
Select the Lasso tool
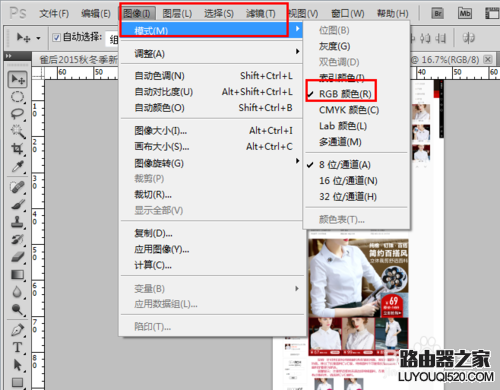17,114
